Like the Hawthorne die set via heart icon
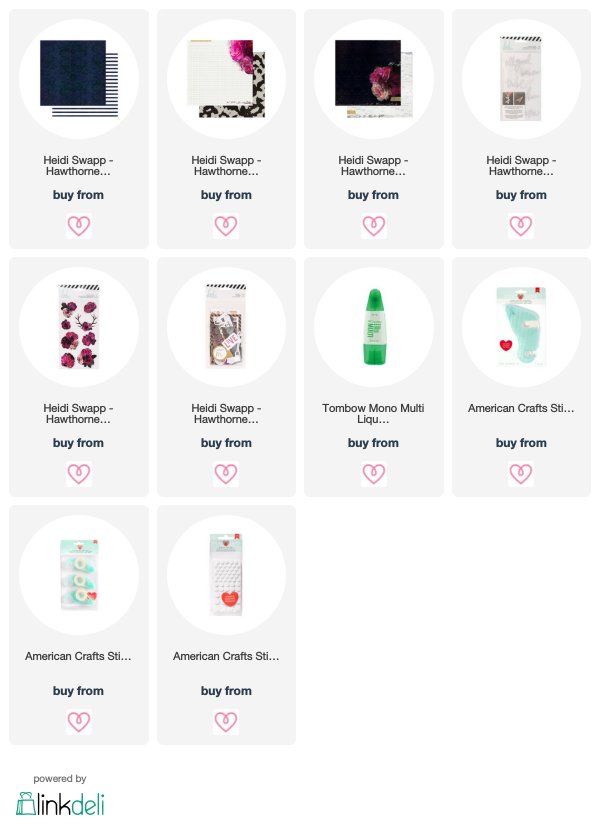 pyautogui.click(x=521, y=226)
